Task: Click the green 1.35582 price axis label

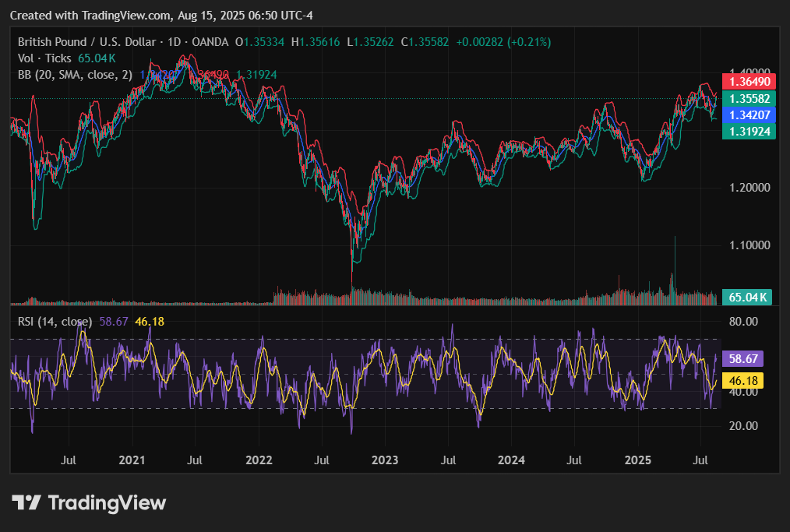Action: 749,99
